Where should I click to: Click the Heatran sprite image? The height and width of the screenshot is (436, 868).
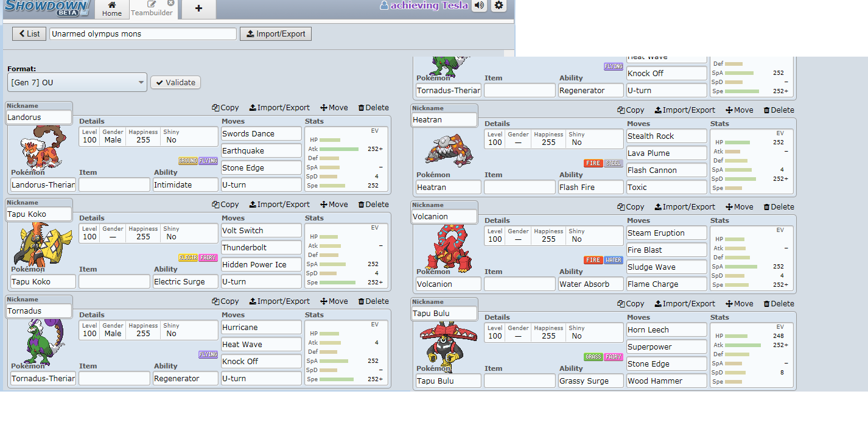444,149
